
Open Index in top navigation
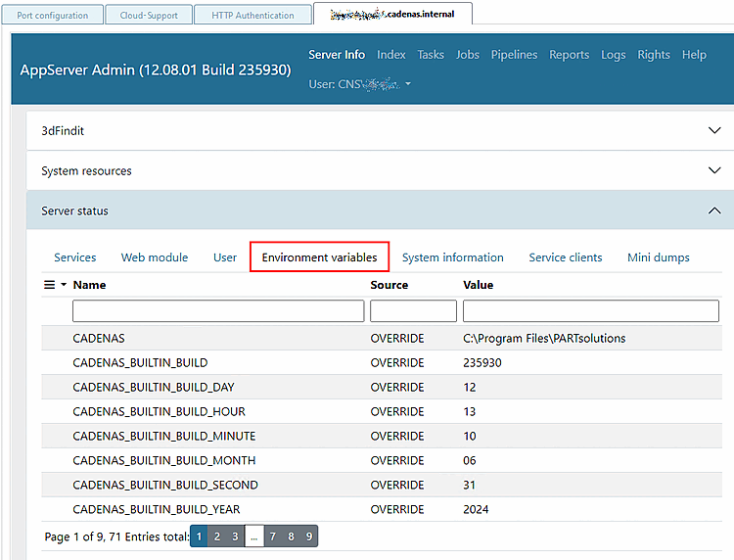pos(390,55)
